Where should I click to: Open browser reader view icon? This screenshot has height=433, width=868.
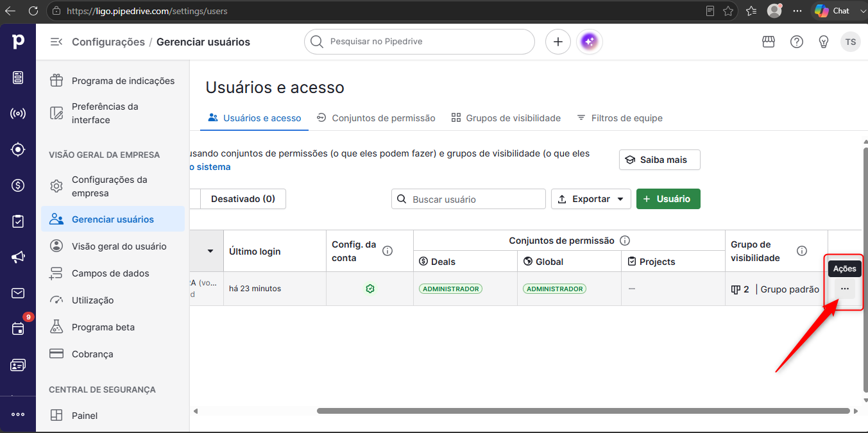click(x=710, y=11)
